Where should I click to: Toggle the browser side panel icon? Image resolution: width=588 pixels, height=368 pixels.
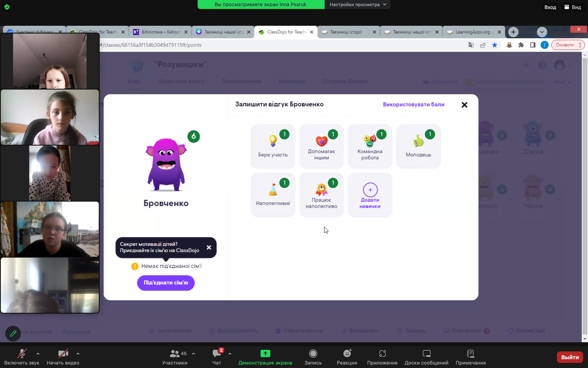click(533, 45)
